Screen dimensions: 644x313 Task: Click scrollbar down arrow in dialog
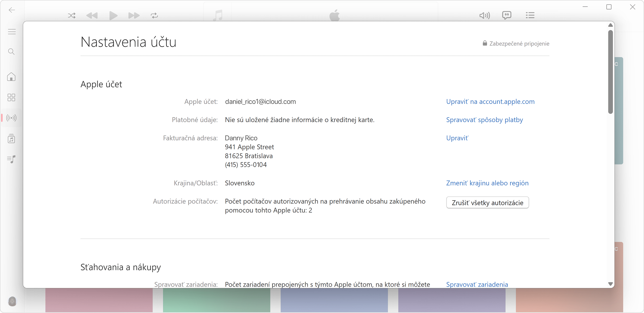[x=610, y=284]
